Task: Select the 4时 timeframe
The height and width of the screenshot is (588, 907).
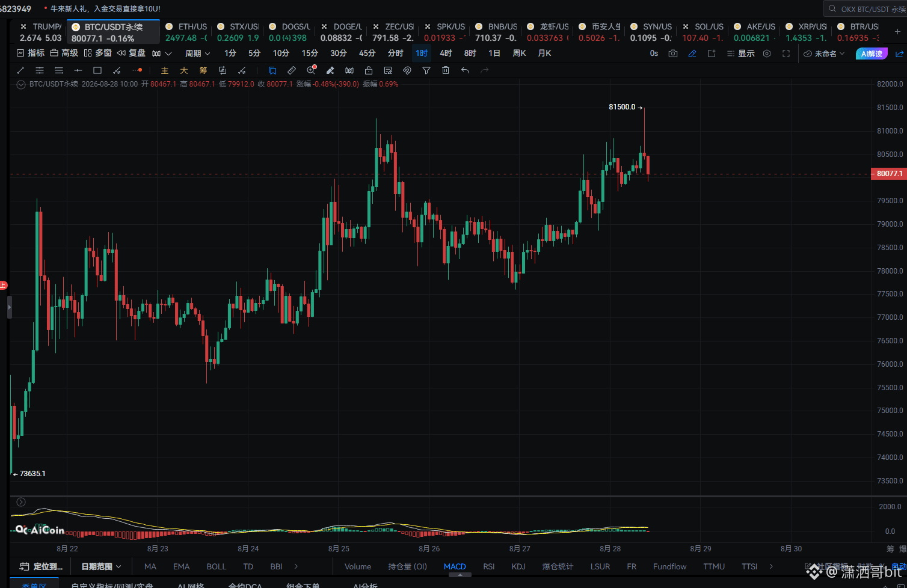Action: click(446, 54)
